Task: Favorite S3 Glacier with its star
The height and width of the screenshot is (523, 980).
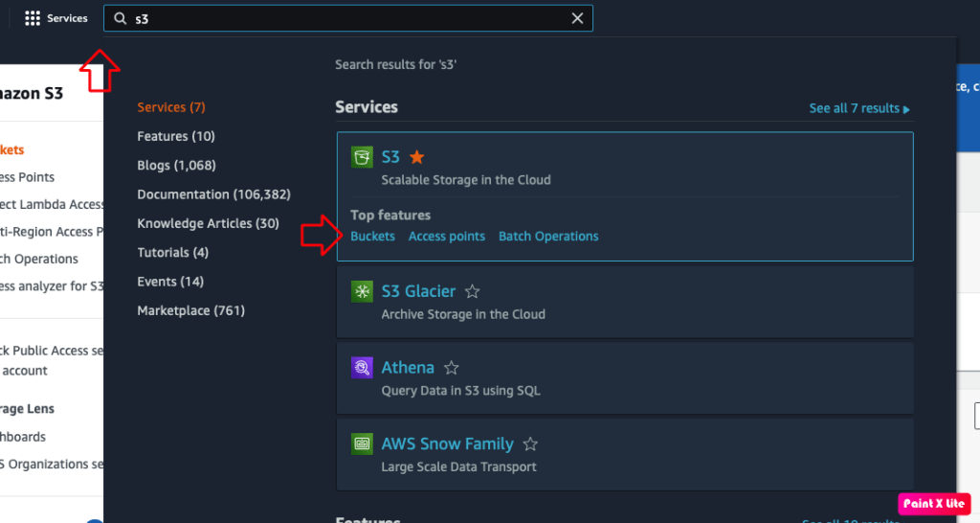Action: pos(473,291)
